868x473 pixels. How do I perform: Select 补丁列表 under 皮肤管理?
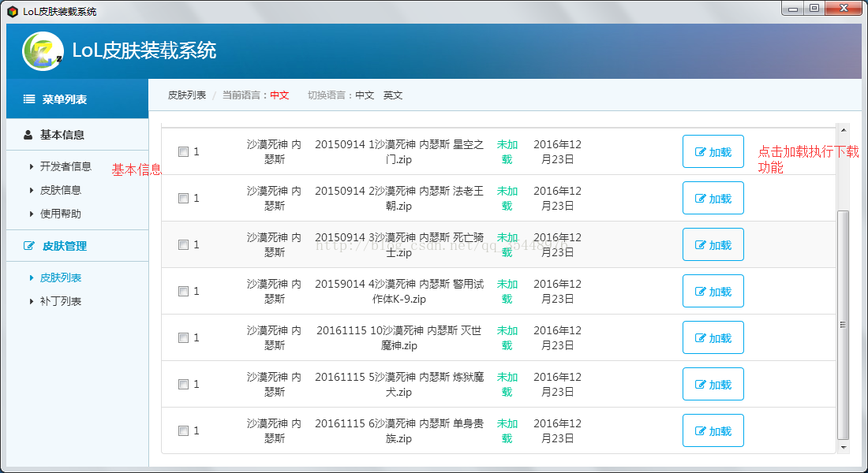tap(61, 301)
